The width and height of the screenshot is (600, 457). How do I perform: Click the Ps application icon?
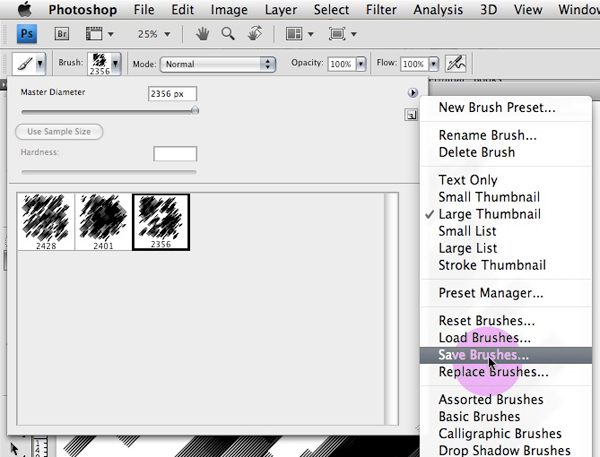tap(27, 34)
